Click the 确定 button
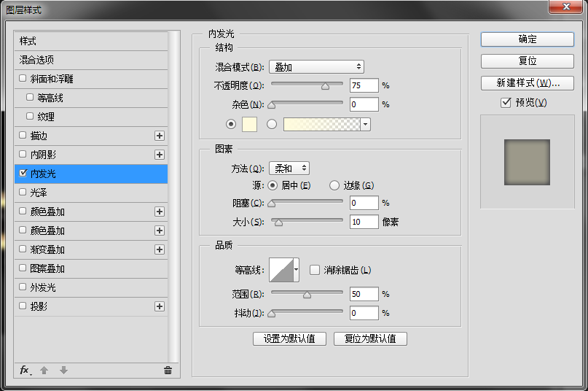The width and height of the screenshot is (588, 391). (527, 39)
